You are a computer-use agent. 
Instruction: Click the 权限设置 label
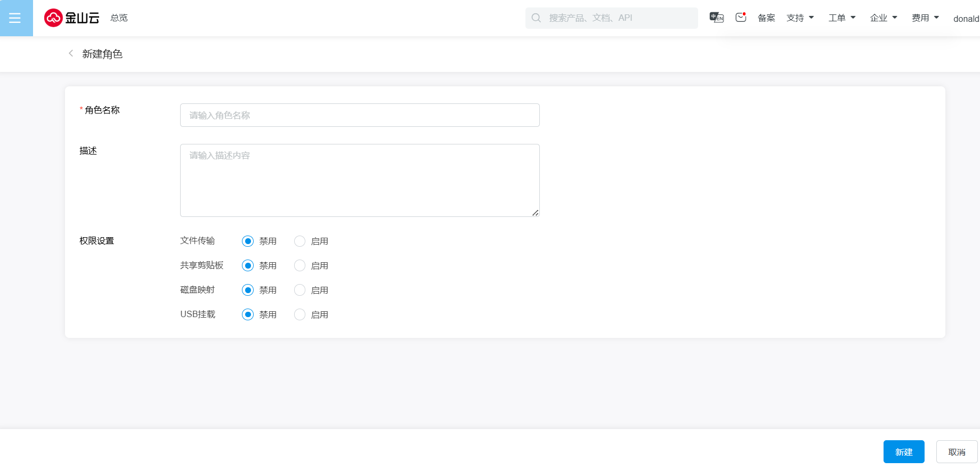97,241
